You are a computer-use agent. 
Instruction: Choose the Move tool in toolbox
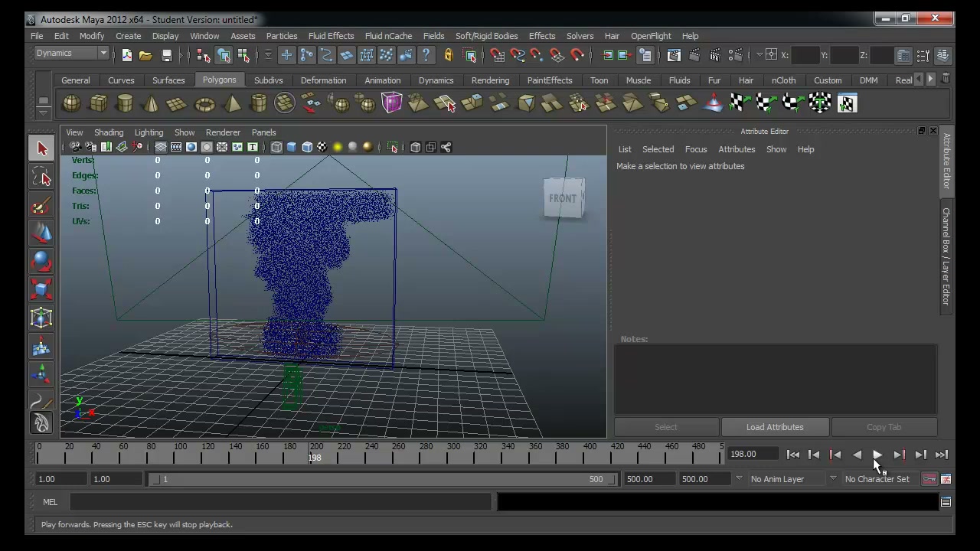[x=41, y=233]
